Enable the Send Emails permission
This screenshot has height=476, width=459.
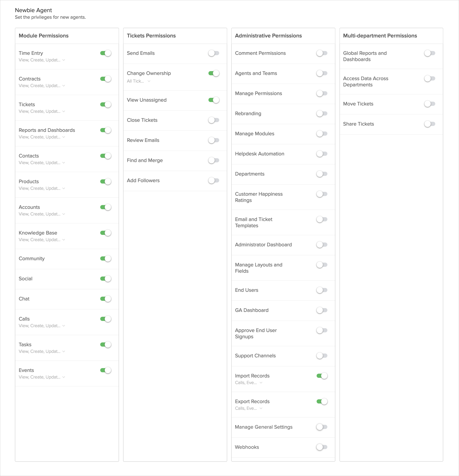coord(214,53)
